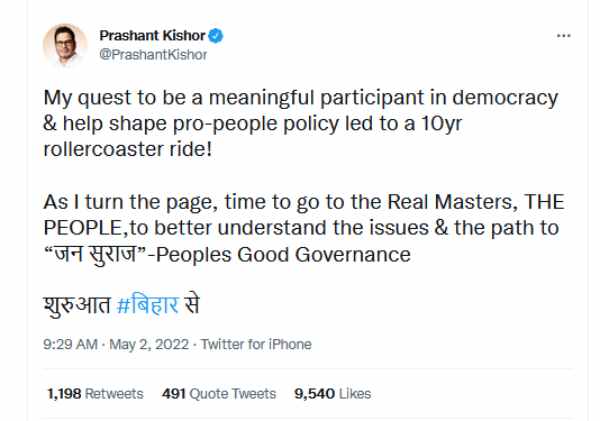
Task: View the 491 Quote Tweets list
Action: click(218, 394)
